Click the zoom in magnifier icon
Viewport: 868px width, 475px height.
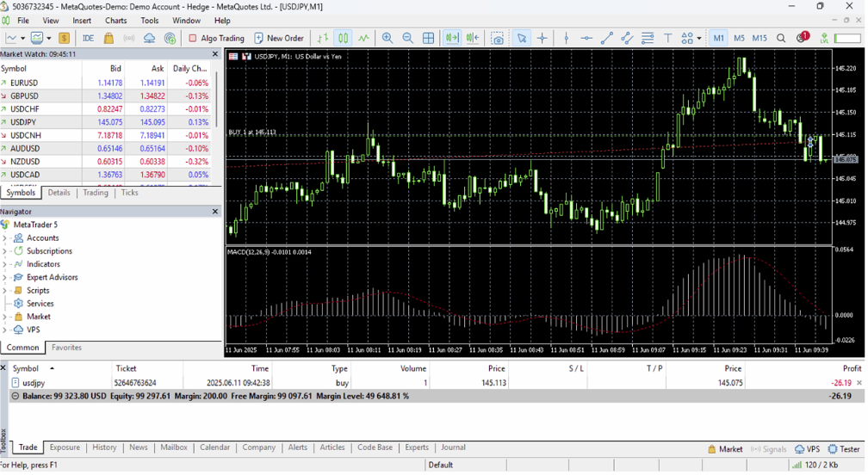[x=387, y=38]
